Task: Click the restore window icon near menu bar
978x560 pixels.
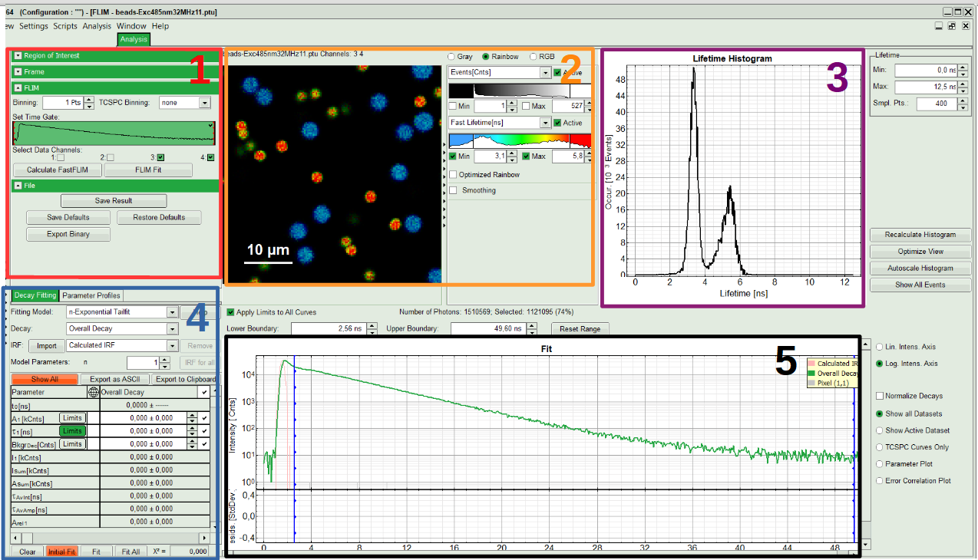Action: point(952,26)
